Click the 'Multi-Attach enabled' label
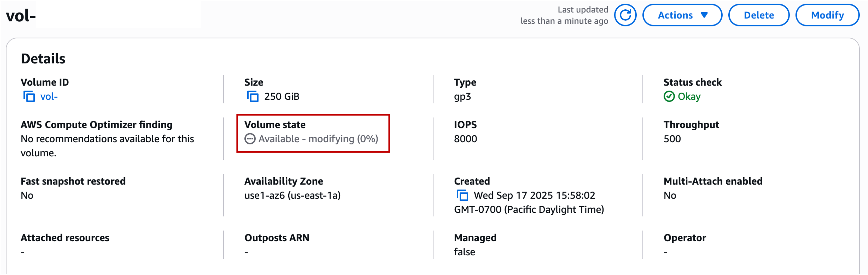Image resolution: width=868 pixels, height=275 pixels. pos(713,181)
